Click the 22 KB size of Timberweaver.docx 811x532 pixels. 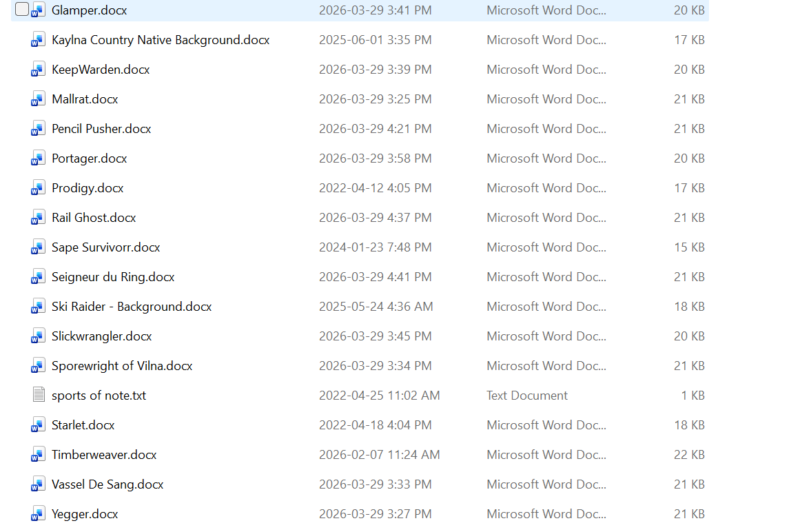pos(688,455)
